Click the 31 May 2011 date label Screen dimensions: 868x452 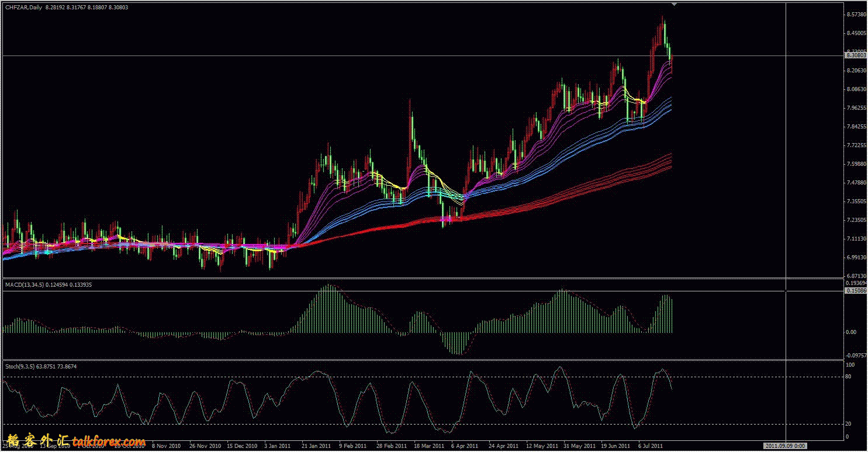[x=578, y=446]
